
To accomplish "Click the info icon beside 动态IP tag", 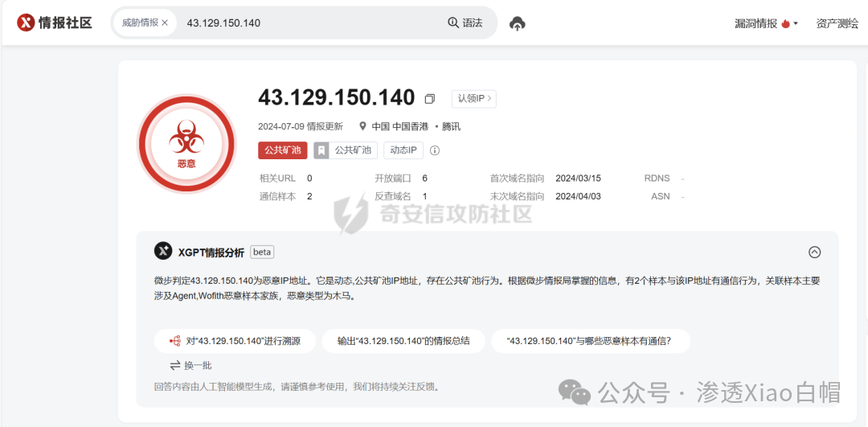I will tap(435, 150).
